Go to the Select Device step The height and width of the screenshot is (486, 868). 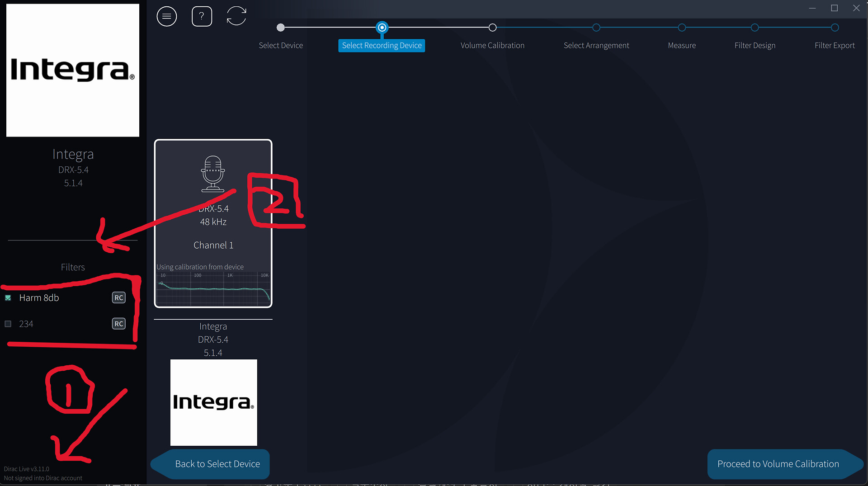click(x=281, y=46)
